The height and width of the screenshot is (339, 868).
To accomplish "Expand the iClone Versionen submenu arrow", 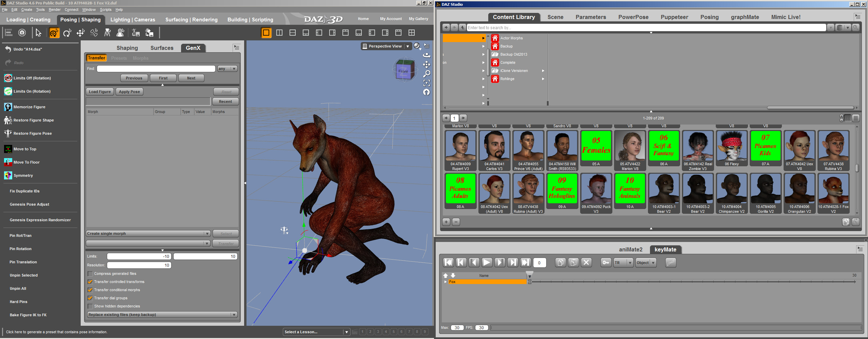I will click(543, 71).
